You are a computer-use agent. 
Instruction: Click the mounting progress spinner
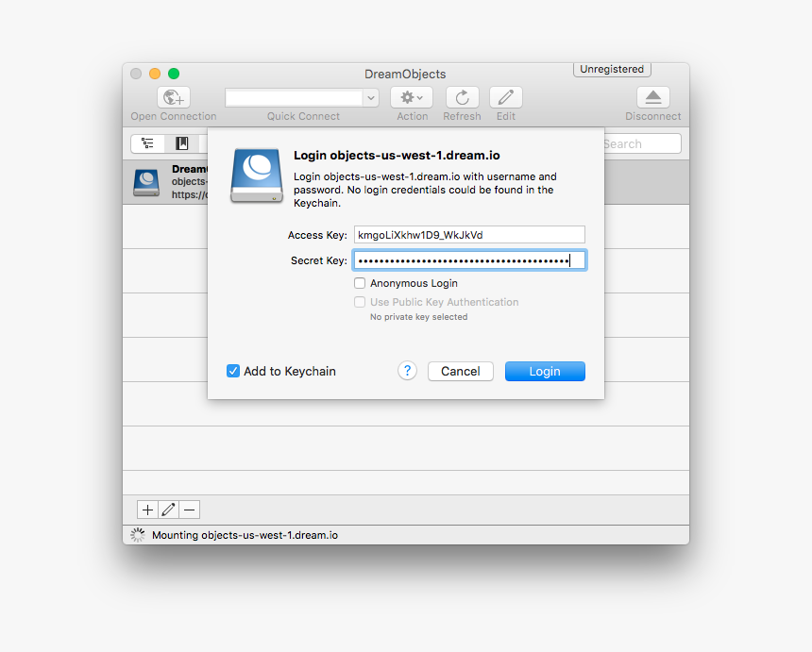(x=138, y=535)
